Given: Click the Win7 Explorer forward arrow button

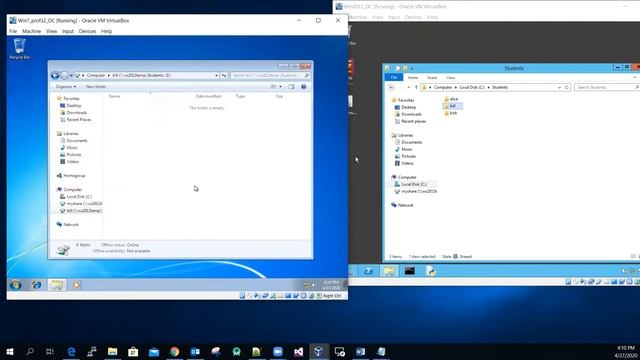Looking at the screenshot, I should click(x=64, y=76).
